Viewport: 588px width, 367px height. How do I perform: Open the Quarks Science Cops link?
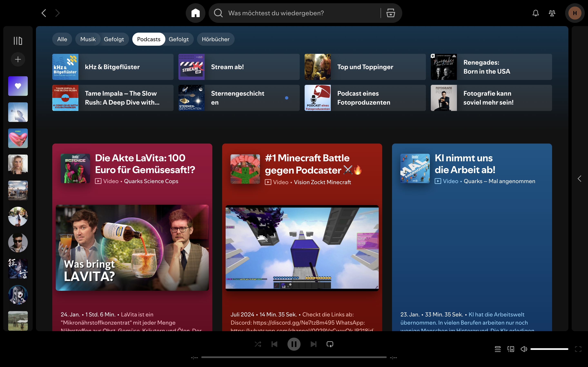pyautogui.click(x=151, y=181)
